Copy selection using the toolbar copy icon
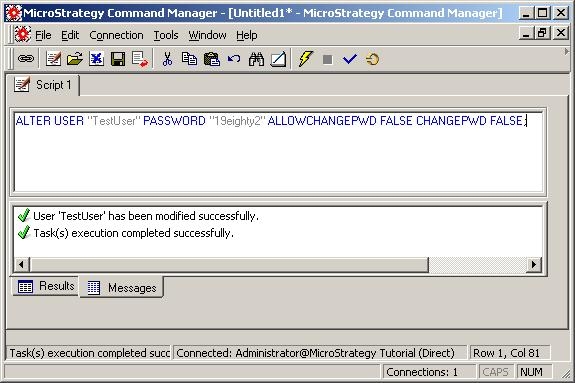The height and width of the screenshot is (383, 575). pyautogui.click(x=189, y=59)
